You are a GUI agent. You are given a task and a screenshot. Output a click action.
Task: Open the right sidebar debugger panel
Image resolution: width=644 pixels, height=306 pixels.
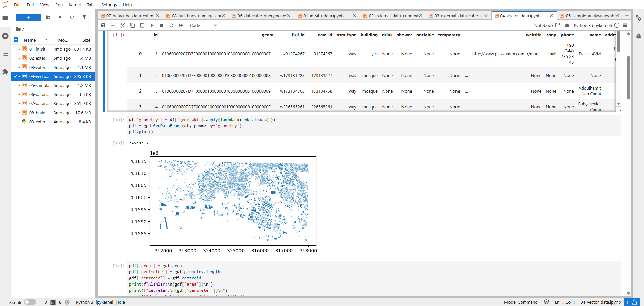click(639, 36)
